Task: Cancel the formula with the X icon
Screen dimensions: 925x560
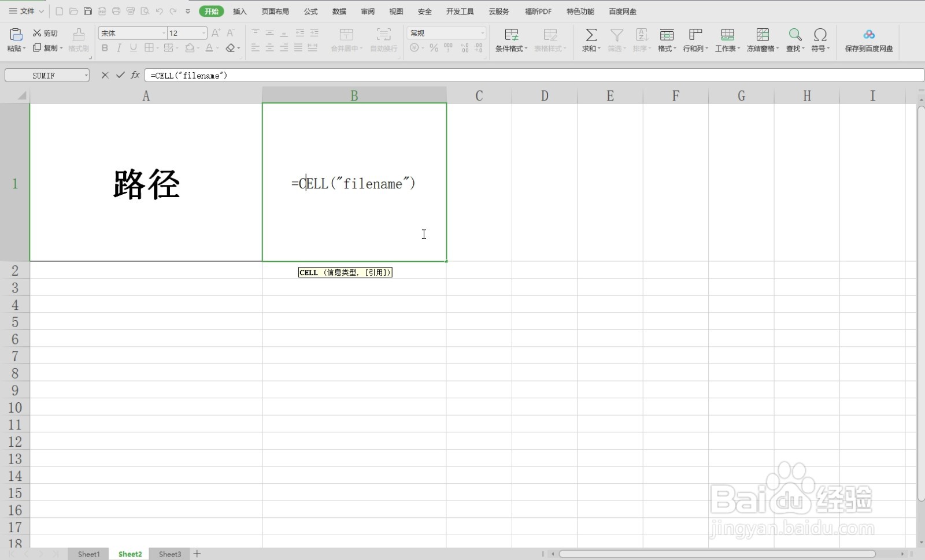Action: tap(105, 75)
